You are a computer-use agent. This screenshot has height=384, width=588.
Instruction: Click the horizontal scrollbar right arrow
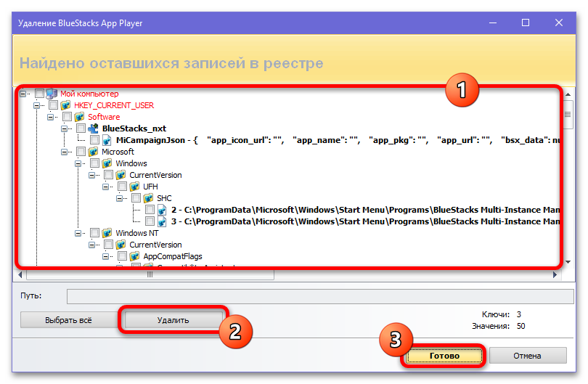point(555,275)
